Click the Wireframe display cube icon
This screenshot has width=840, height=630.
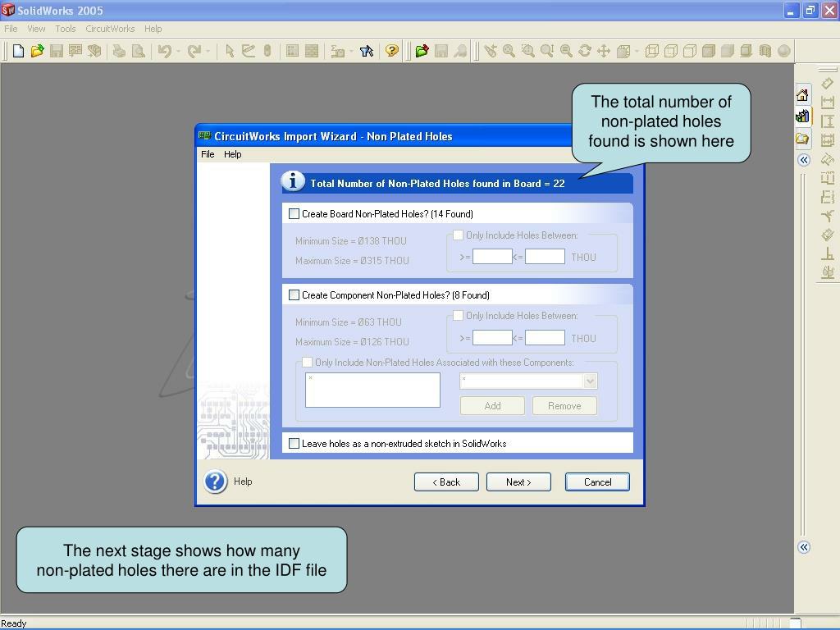(652, 51)
